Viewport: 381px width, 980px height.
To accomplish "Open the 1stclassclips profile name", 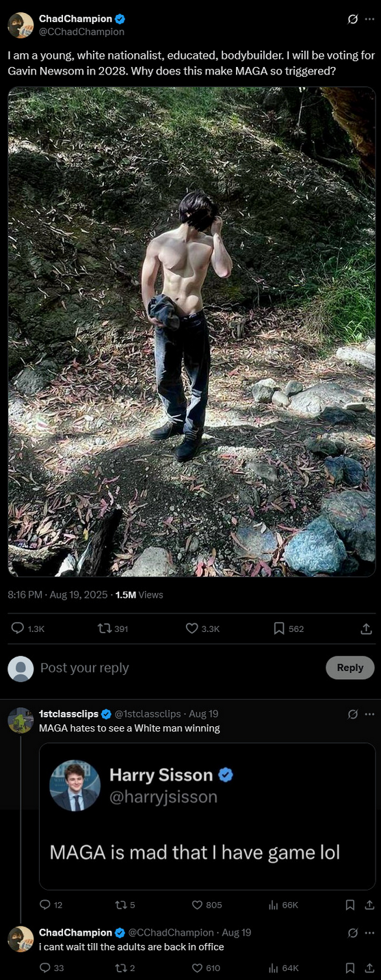I will pos(68,714).
